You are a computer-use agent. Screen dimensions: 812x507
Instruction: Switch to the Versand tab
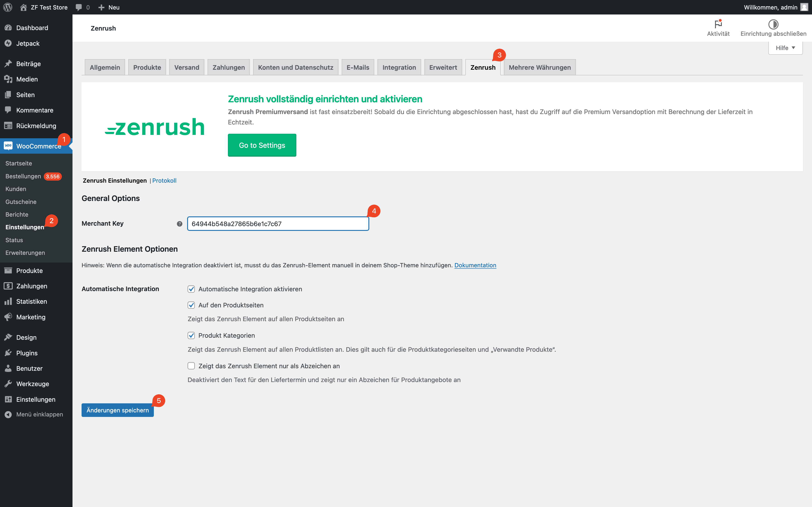coord(186,67)
